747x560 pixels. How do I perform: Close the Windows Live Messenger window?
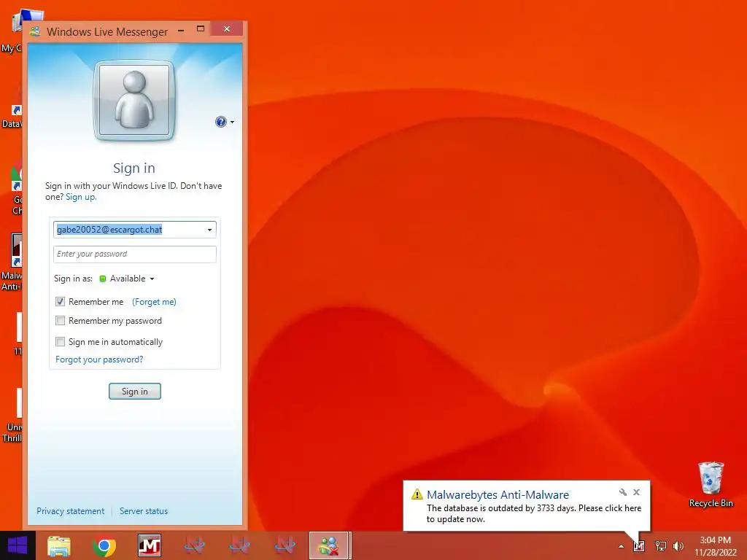[227, 29]
